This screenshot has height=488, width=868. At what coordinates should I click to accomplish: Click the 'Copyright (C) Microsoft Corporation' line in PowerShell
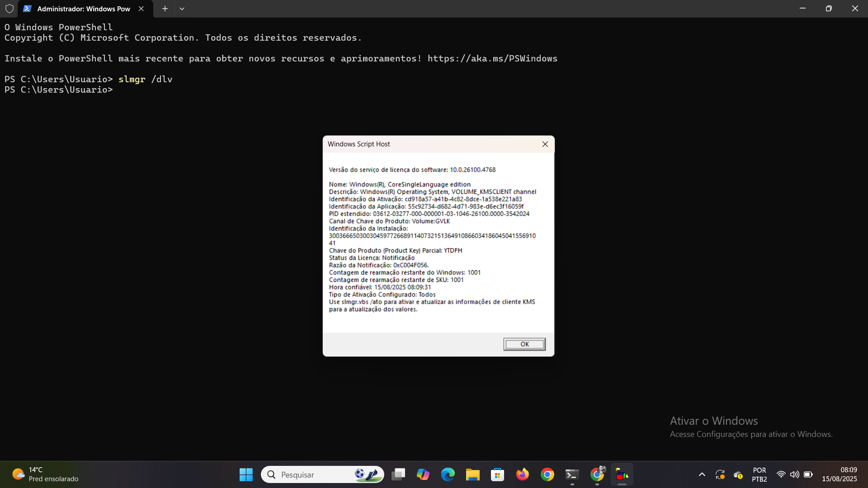click(x=183, y=38)
